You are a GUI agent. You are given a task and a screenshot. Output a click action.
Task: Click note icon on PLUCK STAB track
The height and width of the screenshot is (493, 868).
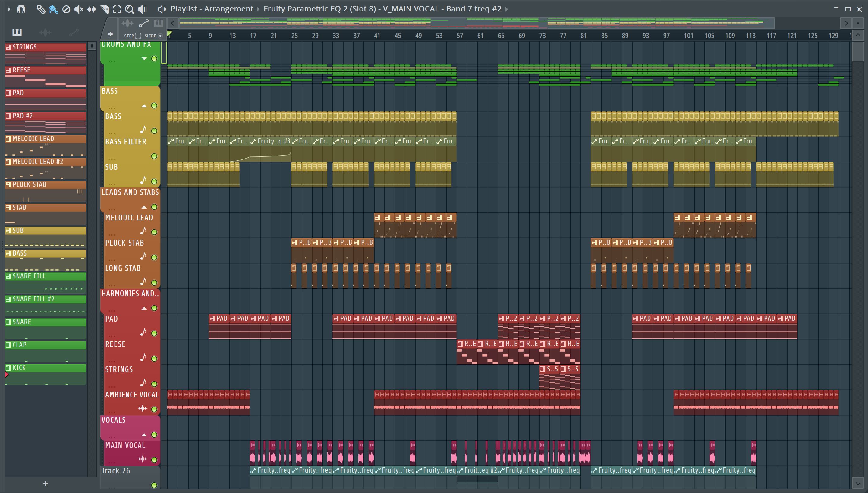[x=143, y=256]
